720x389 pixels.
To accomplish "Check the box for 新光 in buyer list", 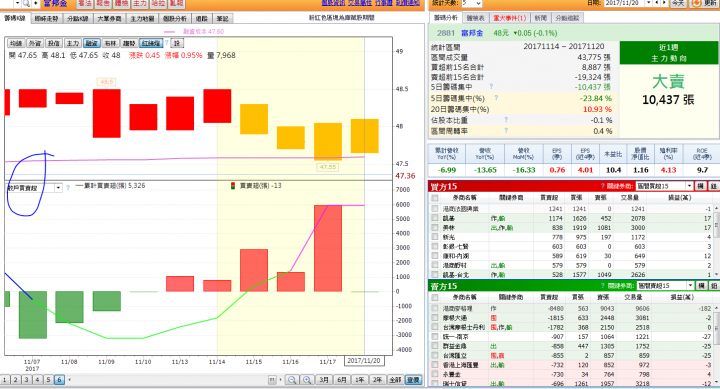I will coord(435,237).
